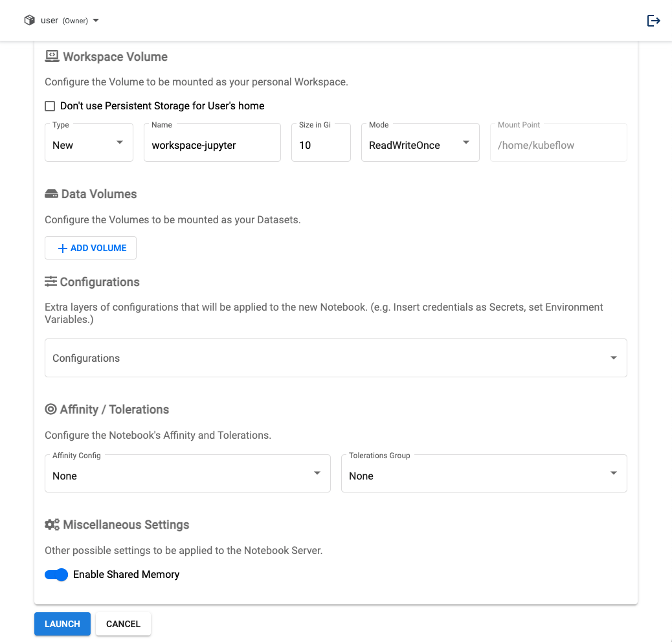Click the Data Volumes drive icon
672x642 pixels.
click(x=51, y=194)
